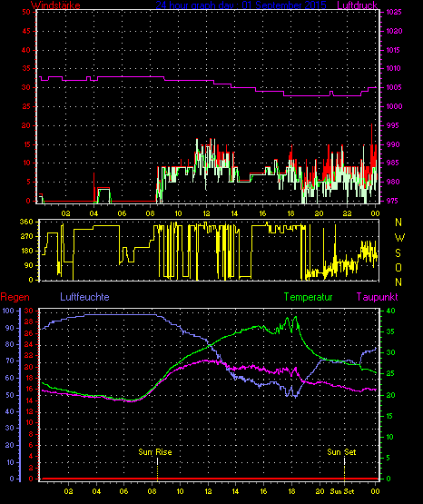The width and height of the screenshot is (423, 504).
Task: Click the 1020 value on the Luftdruck axis
Action: [x=394, y=31]
